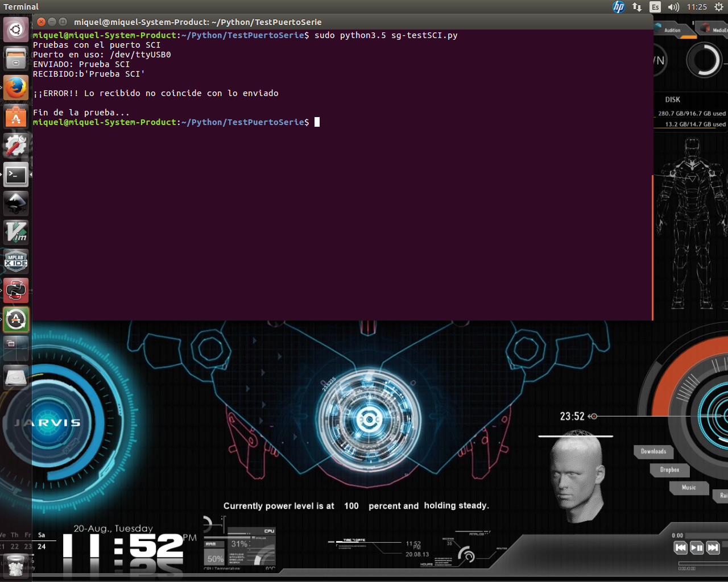
Task: Launch Firefox web browser
Action: click(16, 88)
